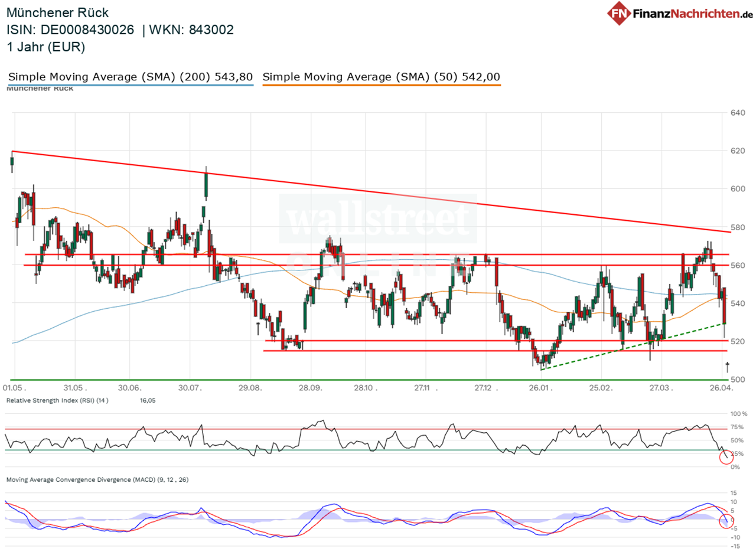Click the 25.02. date label
Viewport: 756px width, 555px height.
tap(601, 389)
